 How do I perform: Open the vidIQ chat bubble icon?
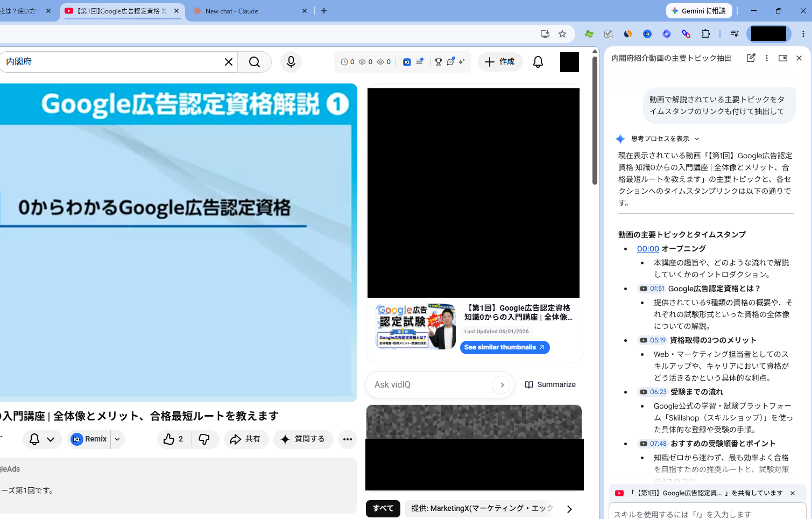tap(451, 62)
